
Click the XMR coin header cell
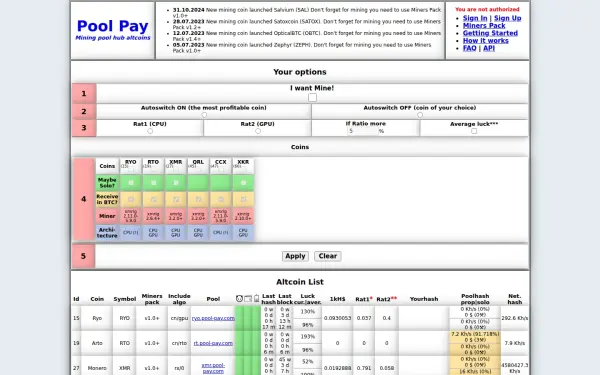(176, 166)
